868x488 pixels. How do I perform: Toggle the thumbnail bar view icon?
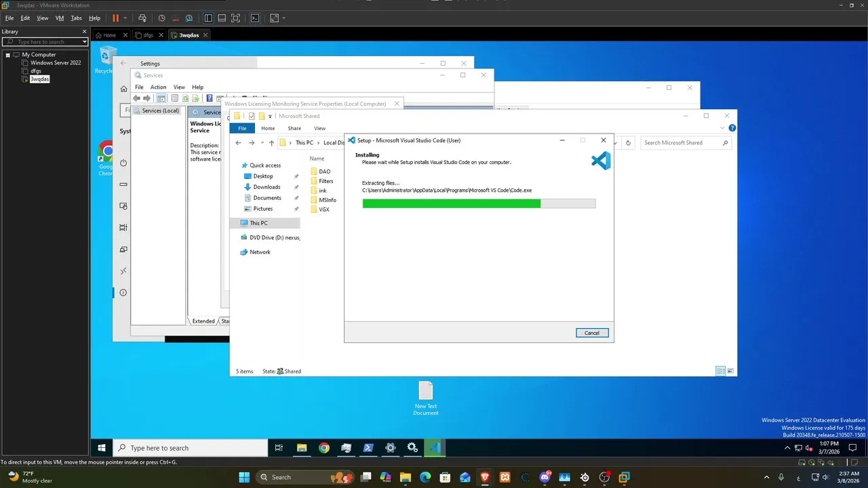[x=222, y=18]
